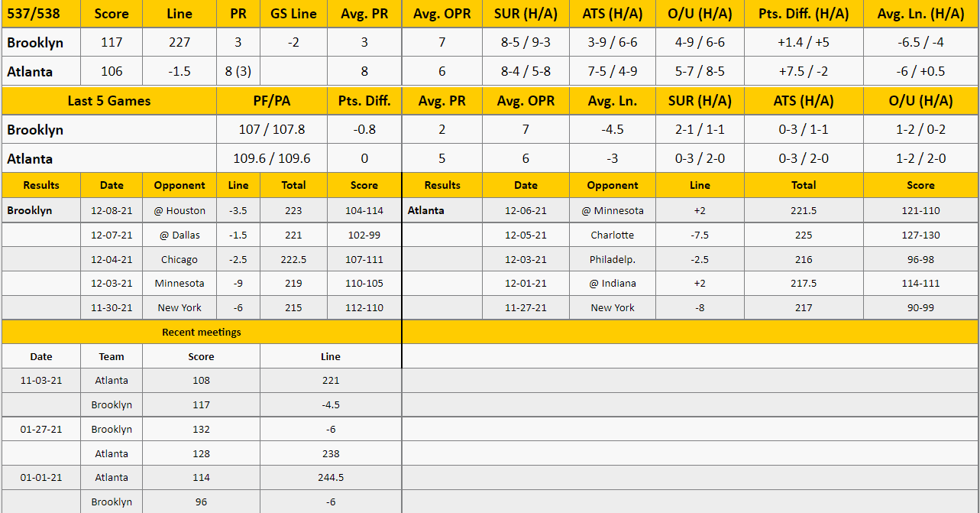Viewport: 980px width, 513px height.
Task: Click Chicago game total 222.5
Action: (x=293, y=259)
